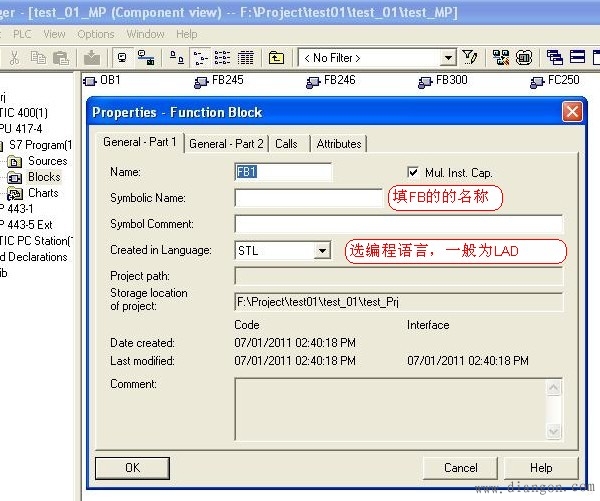600x501 pixels.
Task: Click the Cancel button
Action: coord(460,467)
